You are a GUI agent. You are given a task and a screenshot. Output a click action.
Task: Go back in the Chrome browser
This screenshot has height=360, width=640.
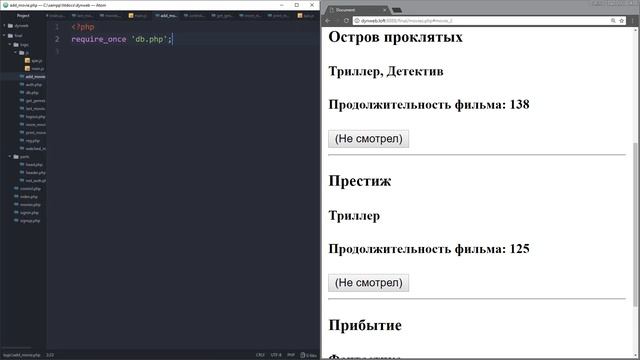click(328, 20)
